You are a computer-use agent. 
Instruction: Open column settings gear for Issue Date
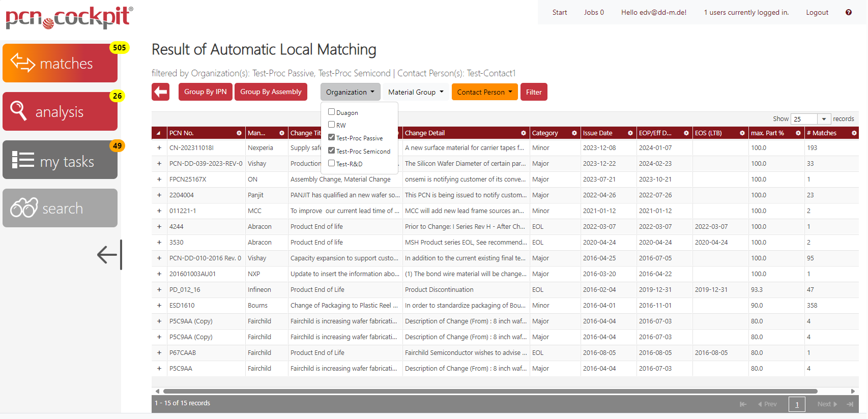(630, 133)
